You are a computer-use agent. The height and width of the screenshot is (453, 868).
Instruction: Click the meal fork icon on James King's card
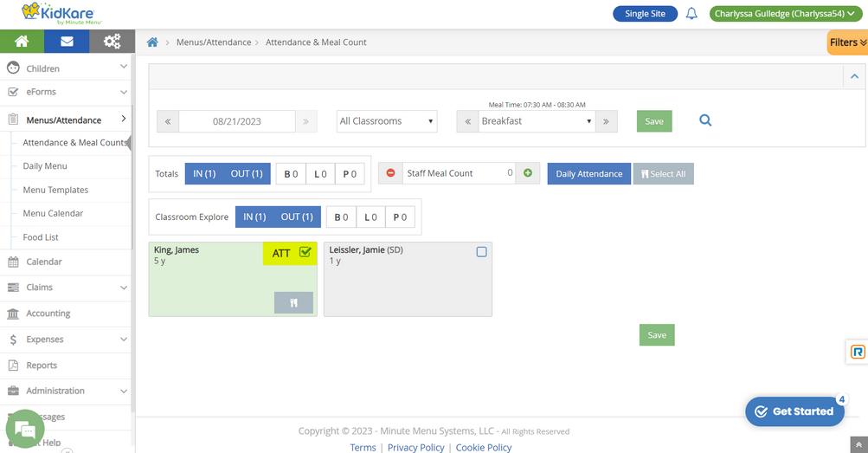[x=293, y=303]
